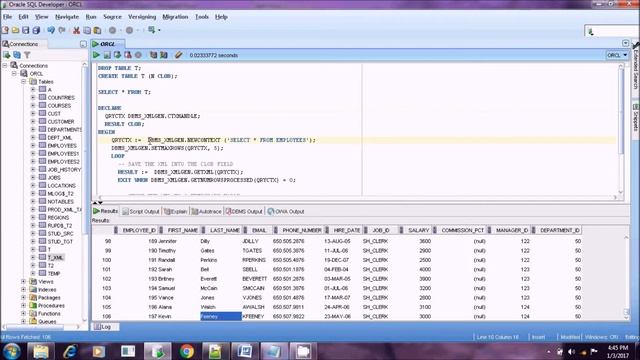Click the Undo toolbar icon
This screenshot has height=360, width=640.
point(51,30)
